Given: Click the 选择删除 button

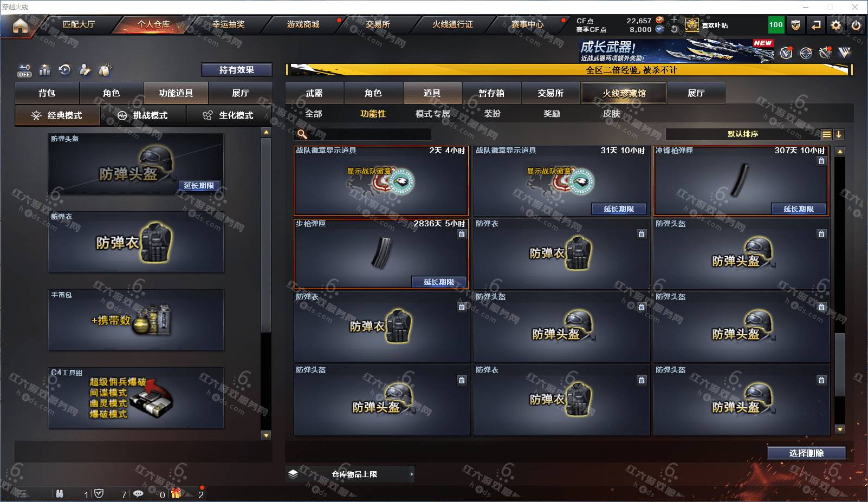Looking at the screenshot, I should click(806, 453).
